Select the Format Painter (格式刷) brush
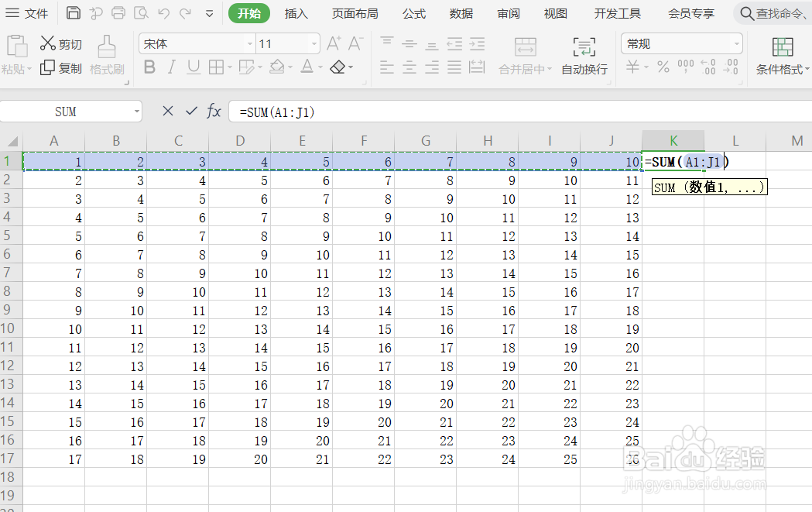Viewport: 812px width, 512px height. coord(107,56)
